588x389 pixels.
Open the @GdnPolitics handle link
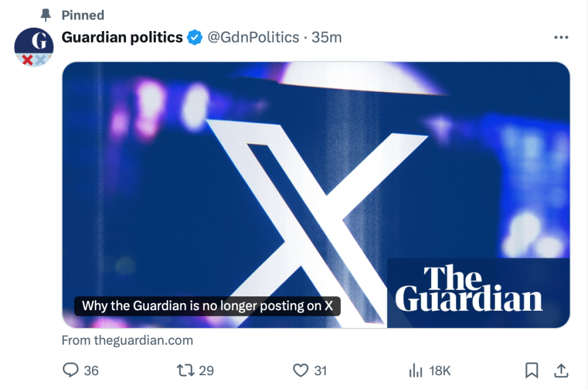253,37
